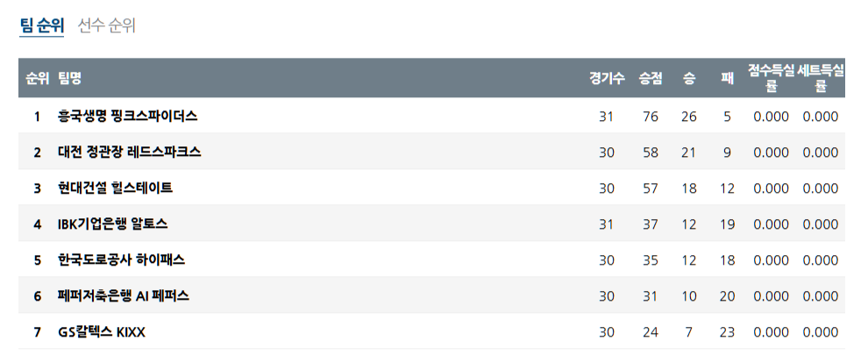Click the 순위 column header
The image size is (868, 355).
[37, 78]
